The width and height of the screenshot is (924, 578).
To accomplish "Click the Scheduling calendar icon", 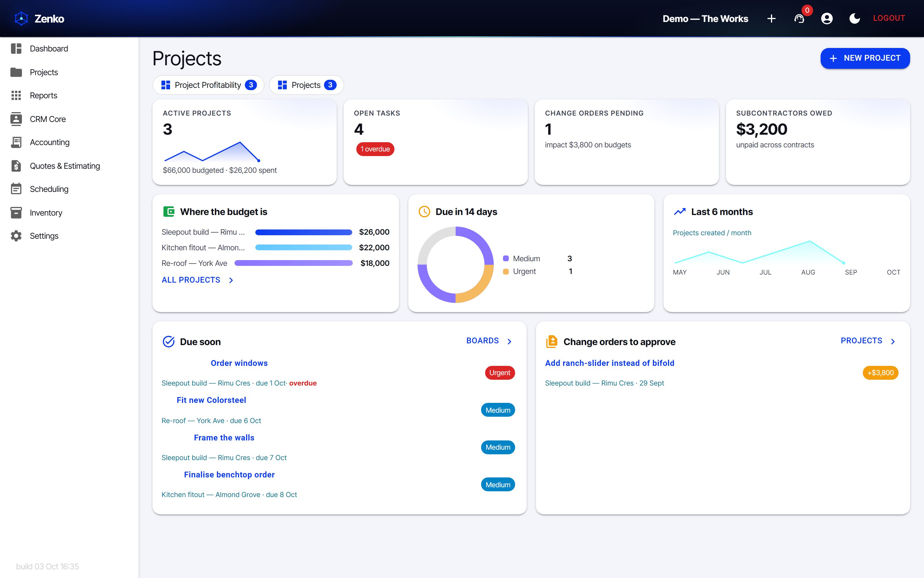I will coord(16,189).
